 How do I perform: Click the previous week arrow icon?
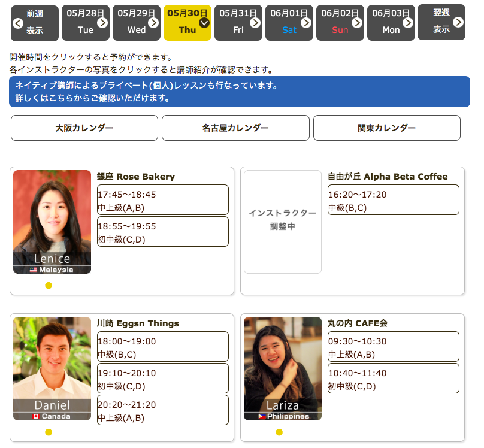point(17,23)
